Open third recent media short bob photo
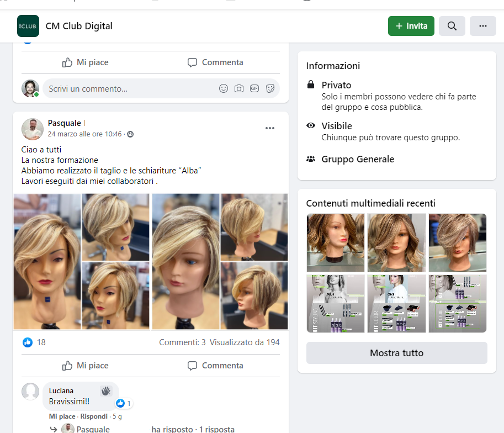The height and width of the screenshot is (433, 504). tap(458, 242)
